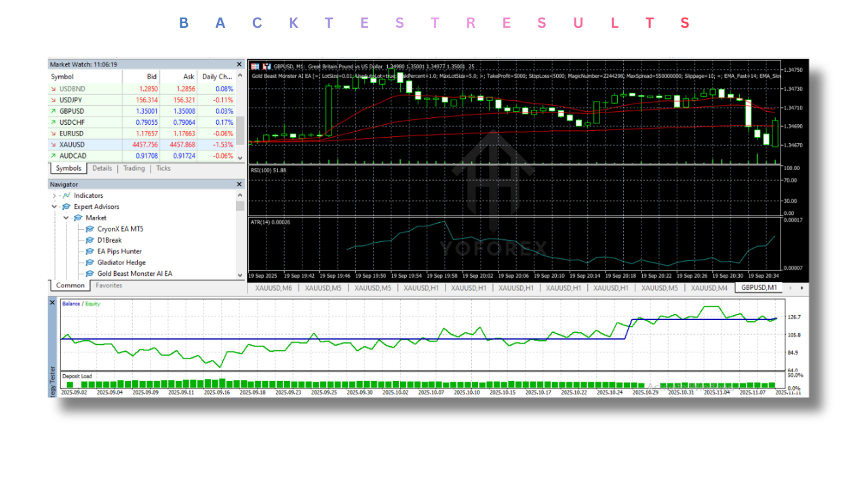Screen dimensions: 868x488
Task: Click the Gladiator Hedge icon
Action: [90, 262]
